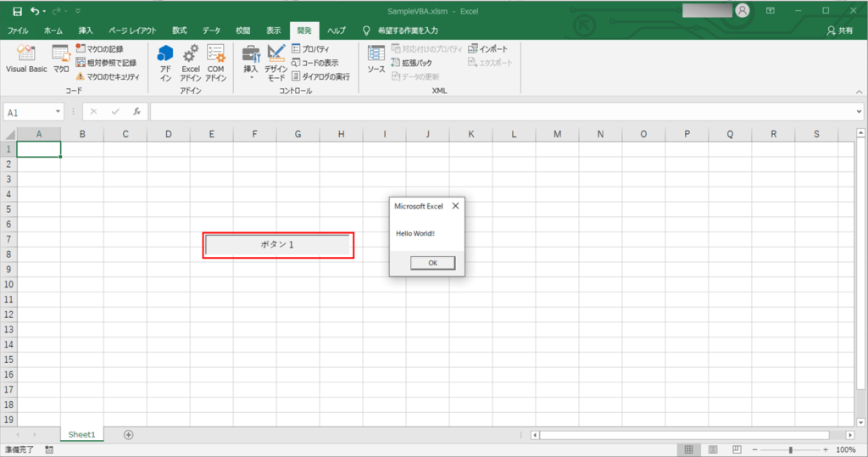Open Excel アドイン manager
Image resolution: width=868 pixels, height=457 pixels.
pyautogui.click(x=191, y=63)
